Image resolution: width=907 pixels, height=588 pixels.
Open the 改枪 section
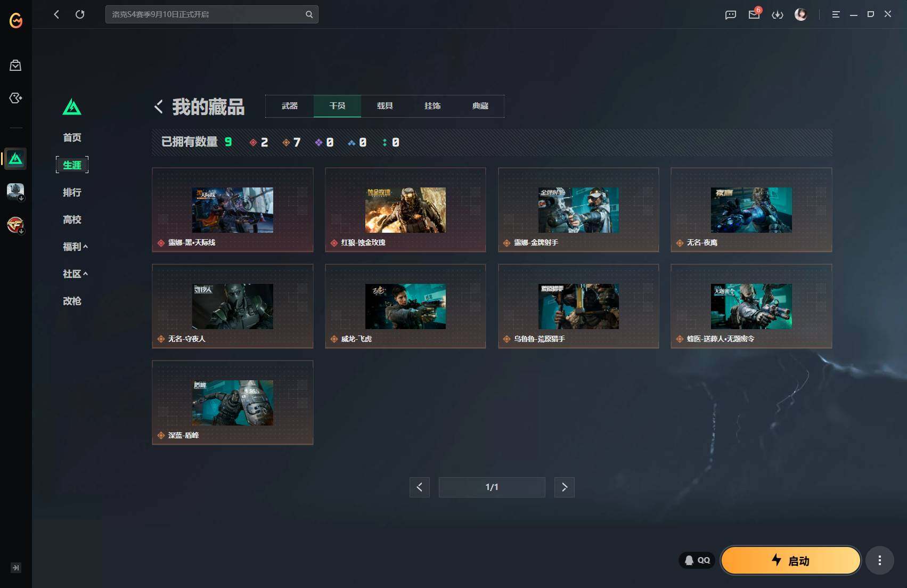[72, 301]
